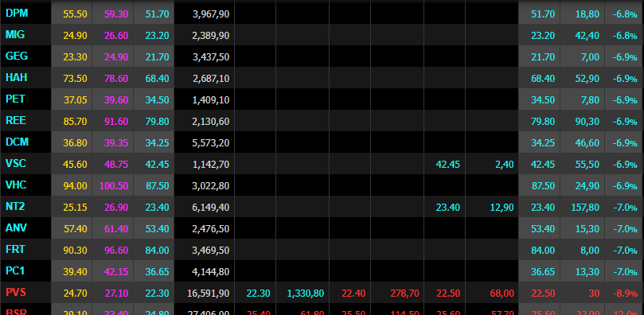Click NT2 order volume 12,90

[502, 208]
